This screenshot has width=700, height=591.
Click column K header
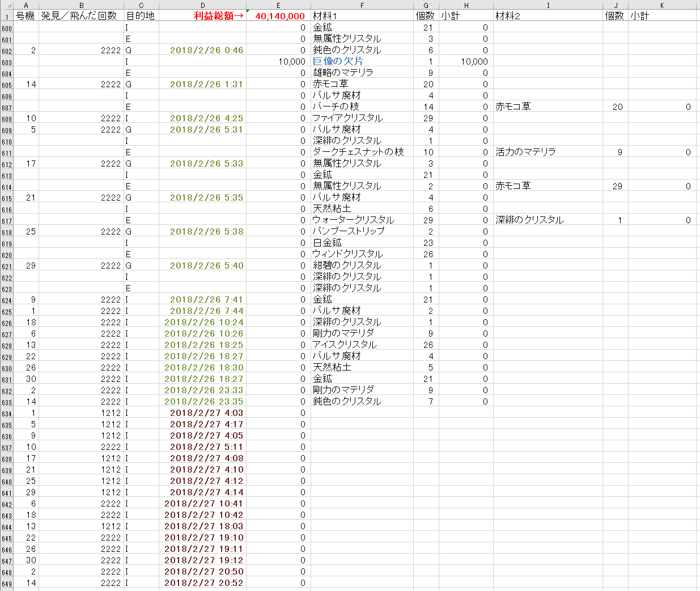click(x=661, y=5)
